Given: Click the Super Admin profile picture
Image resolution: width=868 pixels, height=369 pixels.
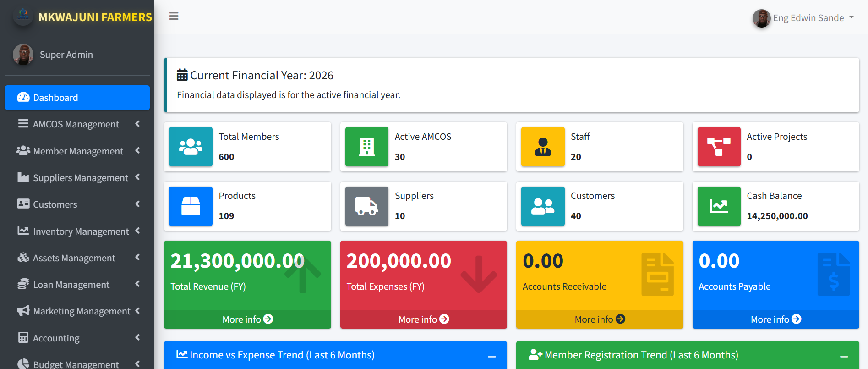Looking at the screenshot, I should tap(23, 55).
